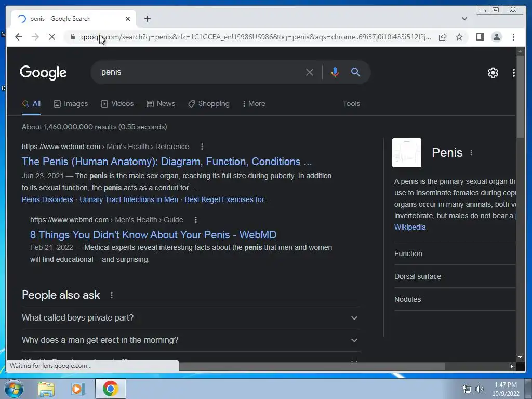Expand the More search filters menu

click(254, 104)
